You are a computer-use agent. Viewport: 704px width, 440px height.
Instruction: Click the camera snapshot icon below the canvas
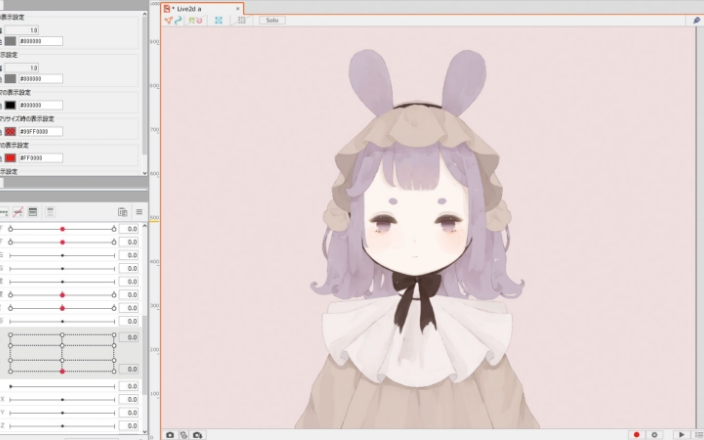click(170, 435)
